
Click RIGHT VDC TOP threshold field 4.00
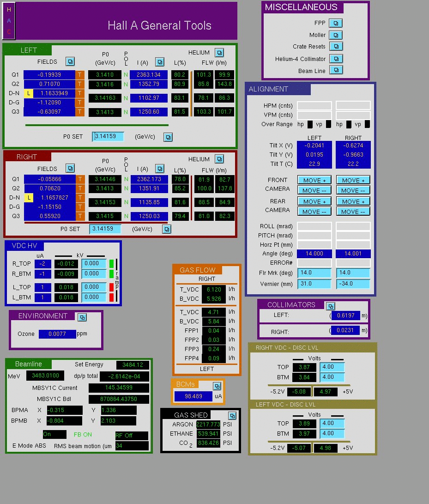point(332,367)
